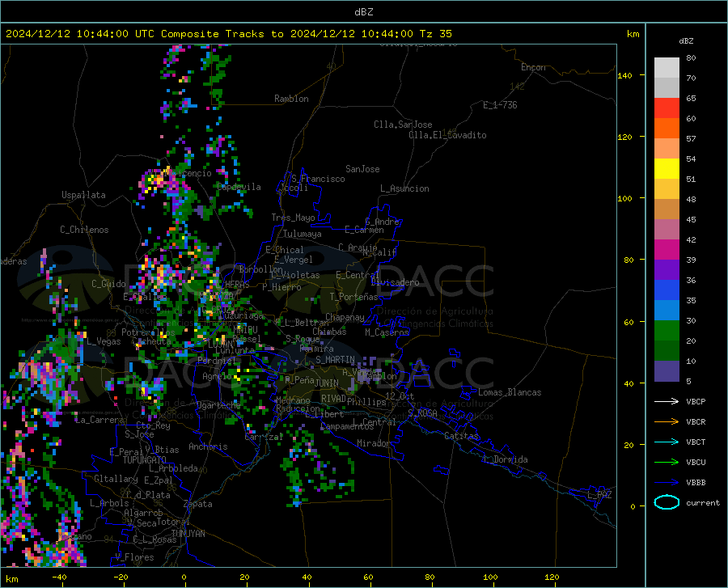
Task: Click the Encon place label
Action: (533, 67)
